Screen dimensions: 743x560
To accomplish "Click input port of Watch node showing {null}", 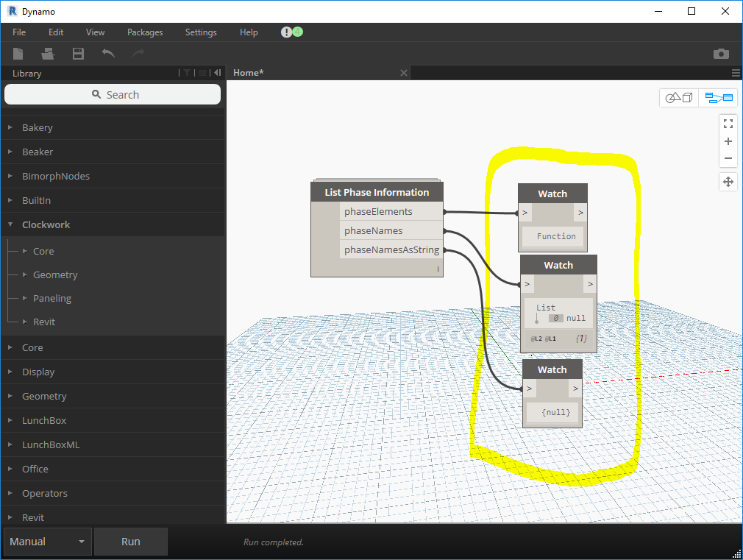I will 529,389.
